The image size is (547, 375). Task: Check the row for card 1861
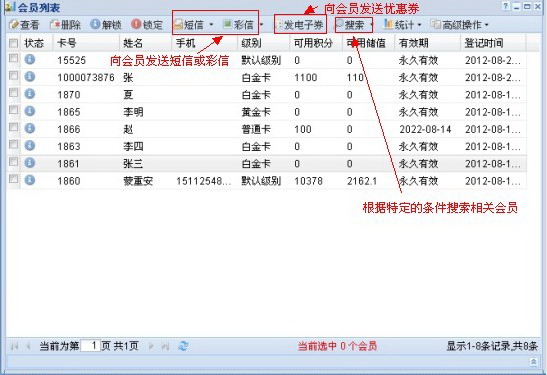pyautogui.click(x=13, y=162)
